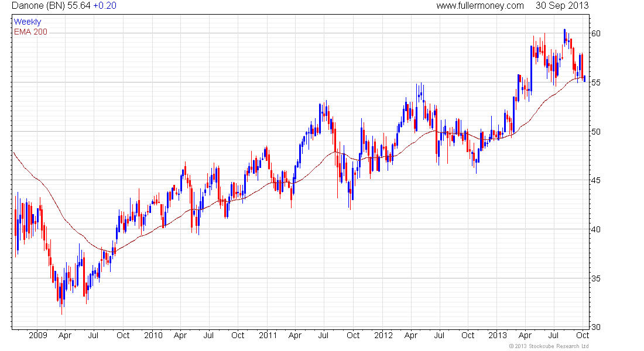Click the Jul label between 2011 and 2012

(x=323, y=335)
